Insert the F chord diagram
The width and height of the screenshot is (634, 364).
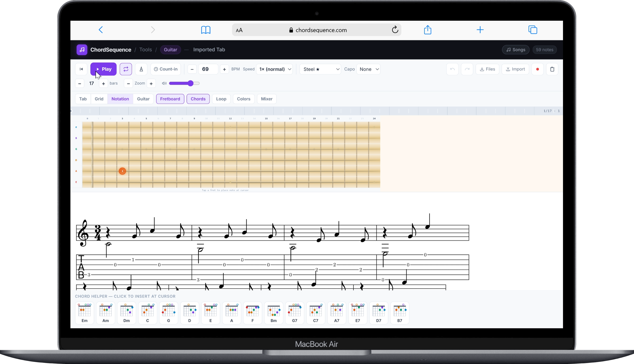253,313
